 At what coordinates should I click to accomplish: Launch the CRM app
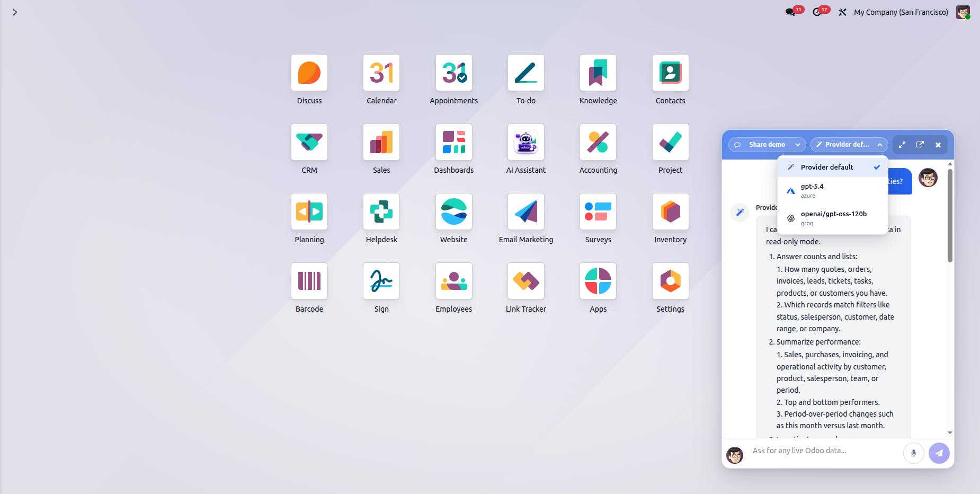(309, 142)
